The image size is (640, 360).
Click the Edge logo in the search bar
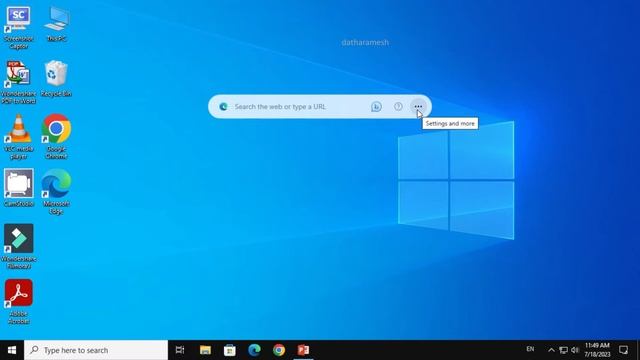pos(223,107)
